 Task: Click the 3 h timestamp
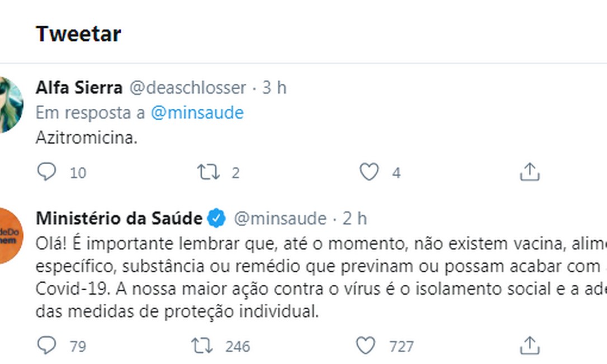point(274,88)
